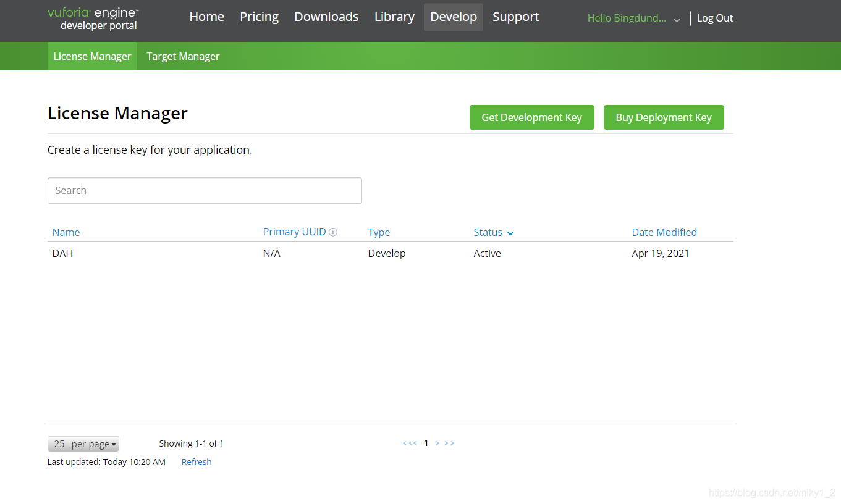
Task: Sort by the Status column header
Action: click(488, 232)
